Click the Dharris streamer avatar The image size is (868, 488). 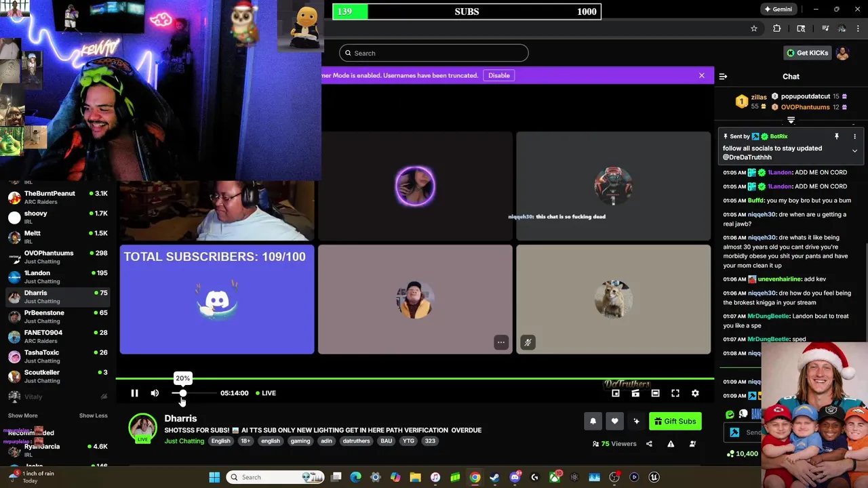tap(143, 428)
